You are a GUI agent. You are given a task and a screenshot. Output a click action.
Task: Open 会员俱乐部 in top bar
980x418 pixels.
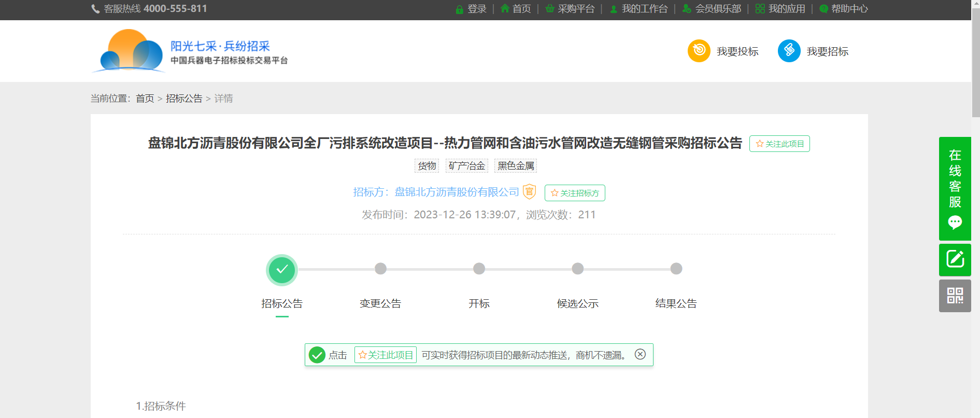point(718,9)
